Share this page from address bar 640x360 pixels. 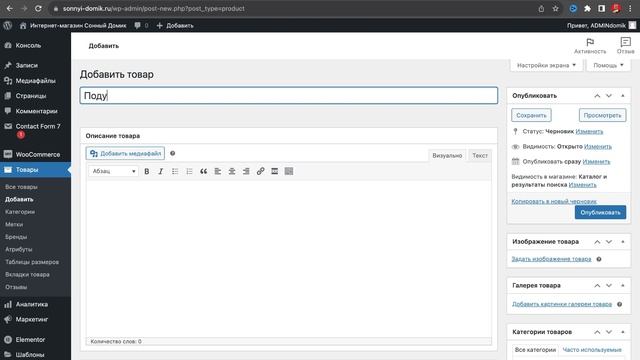541,9
